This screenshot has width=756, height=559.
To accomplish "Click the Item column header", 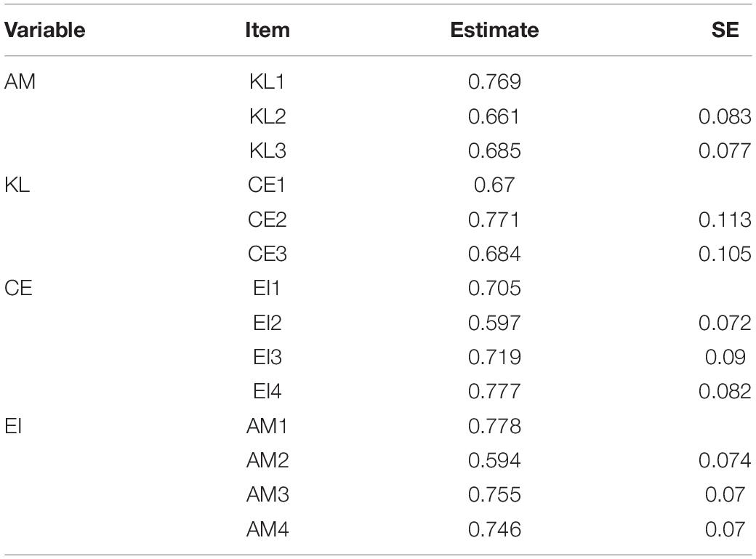I will tap(267, 30).
